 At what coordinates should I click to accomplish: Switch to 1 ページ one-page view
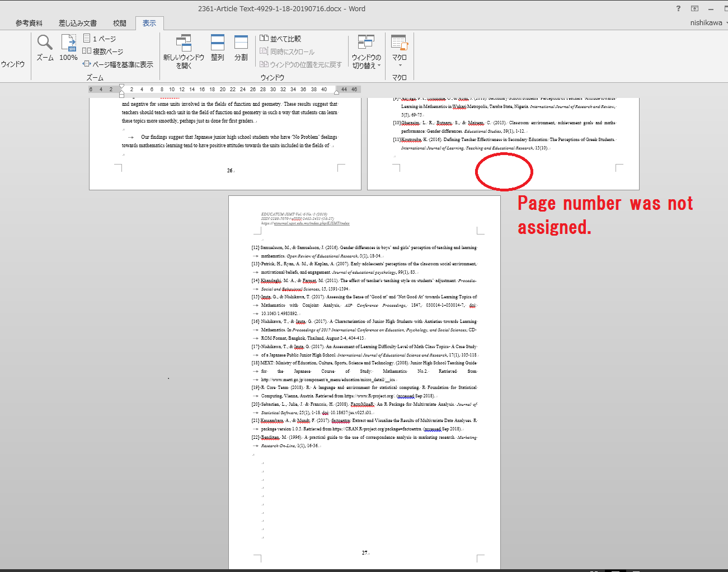click(100, 39)
